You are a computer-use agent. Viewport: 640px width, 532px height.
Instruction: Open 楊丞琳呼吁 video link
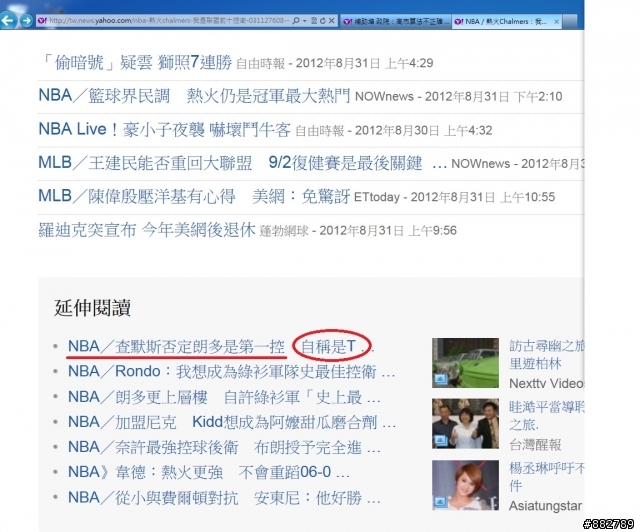[x=547, y=477]
